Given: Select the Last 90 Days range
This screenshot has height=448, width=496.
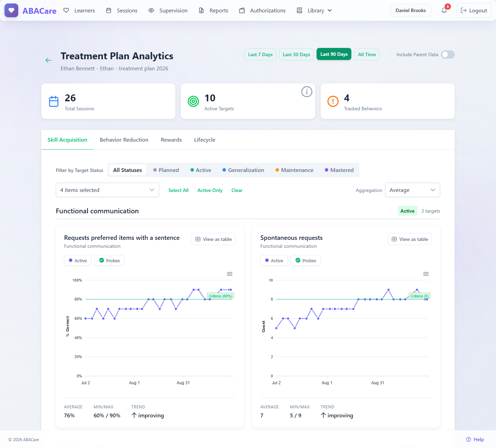Looking at the screenshot, I should point(334,54).
